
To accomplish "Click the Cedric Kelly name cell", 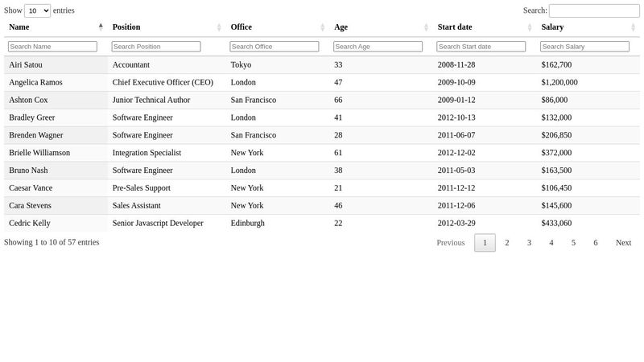I will (x=30, y=223).
